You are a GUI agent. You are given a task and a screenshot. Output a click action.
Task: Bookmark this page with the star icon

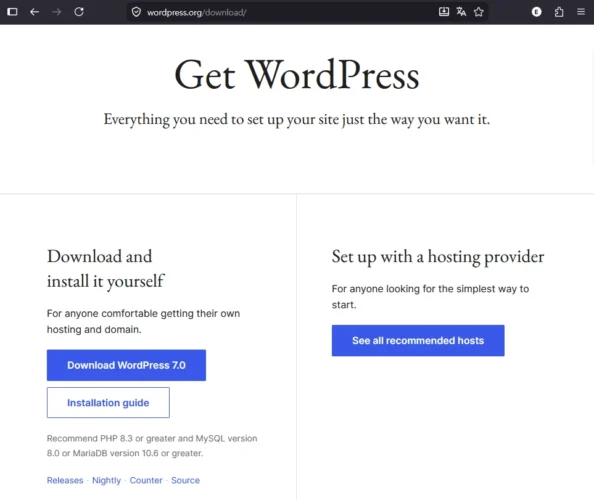tap(478, 12)
